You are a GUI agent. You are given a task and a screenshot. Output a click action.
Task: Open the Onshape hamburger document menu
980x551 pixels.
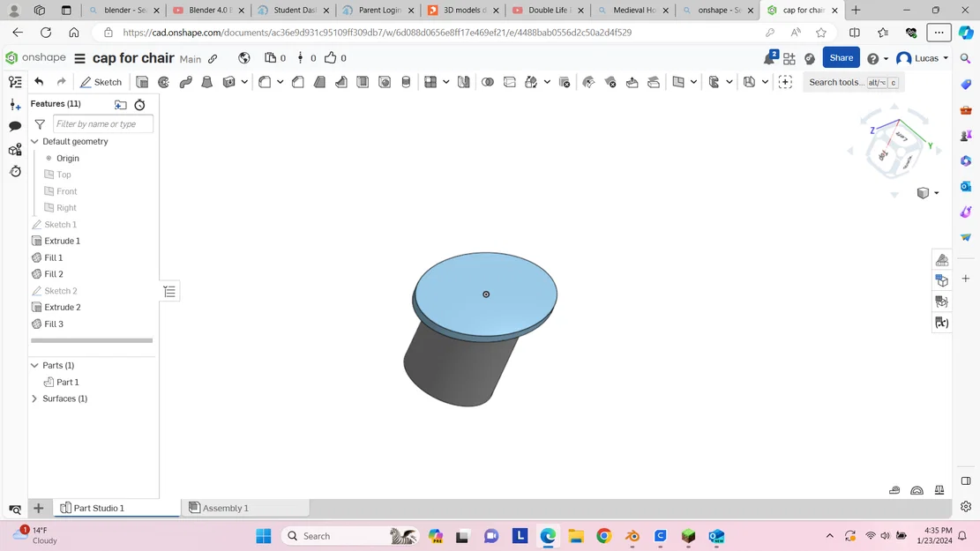tap(79, 58)
